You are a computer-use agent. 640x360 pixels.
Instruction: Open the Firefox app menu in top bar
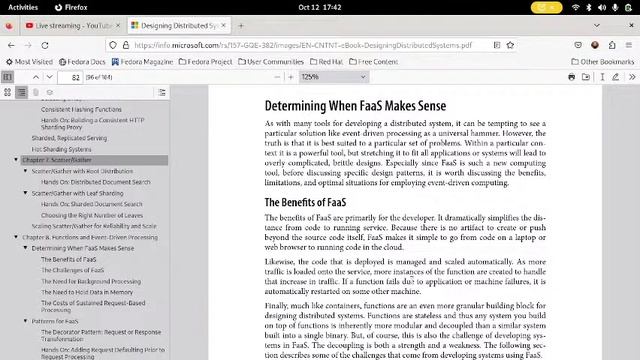click(71, 7)
